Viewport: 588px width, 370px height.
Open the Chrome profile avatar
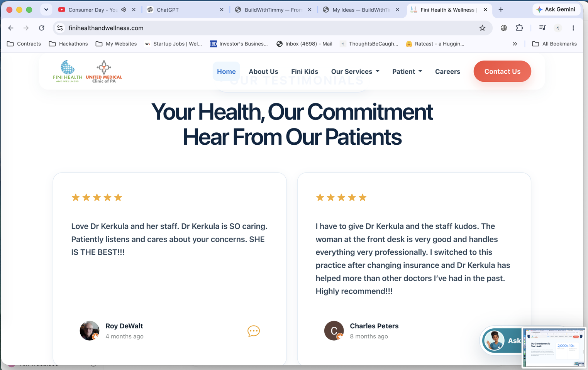(x=558, y=28)
